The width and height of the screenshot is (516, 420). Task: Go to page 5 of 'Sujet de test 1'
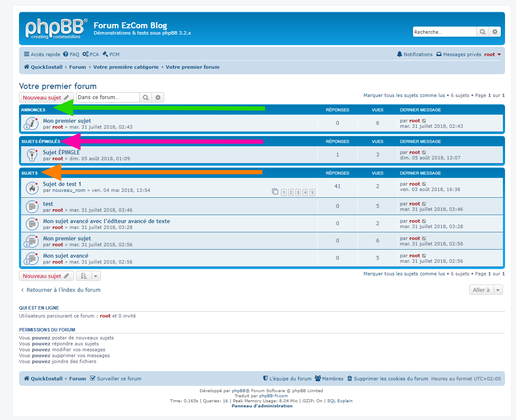coord(312,193)
